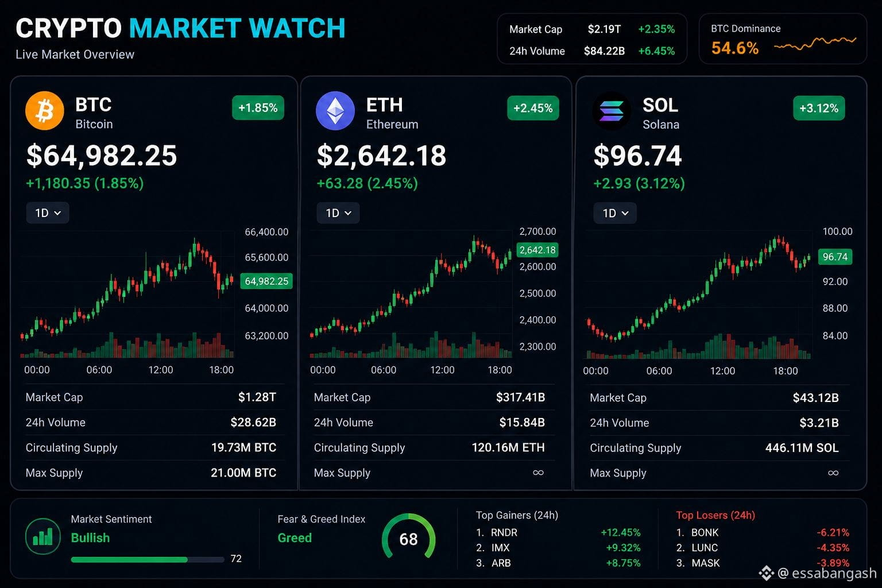Click the SOL Max Supply infinity symbol
Viewport: 882px width, 588px height.
(833, 473)
